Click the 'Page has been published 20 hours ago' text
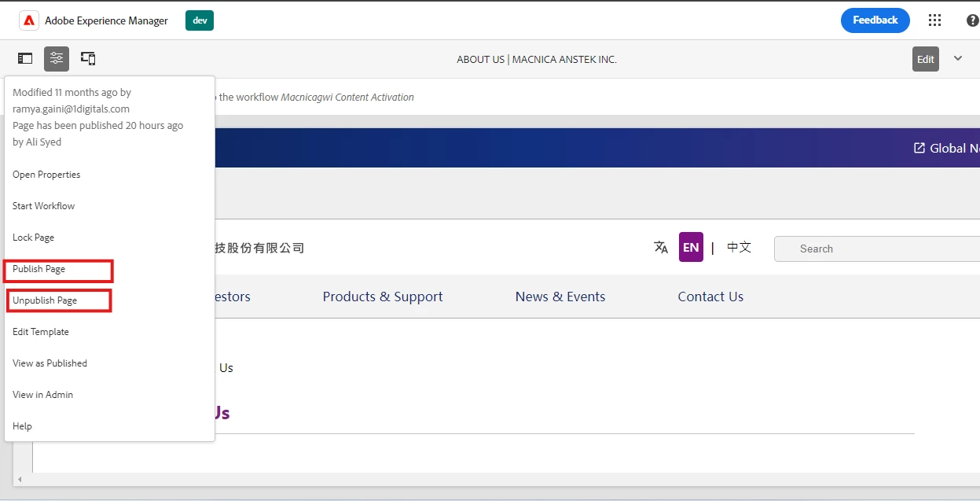The image size is (980, 501). (x=97, y=125)
